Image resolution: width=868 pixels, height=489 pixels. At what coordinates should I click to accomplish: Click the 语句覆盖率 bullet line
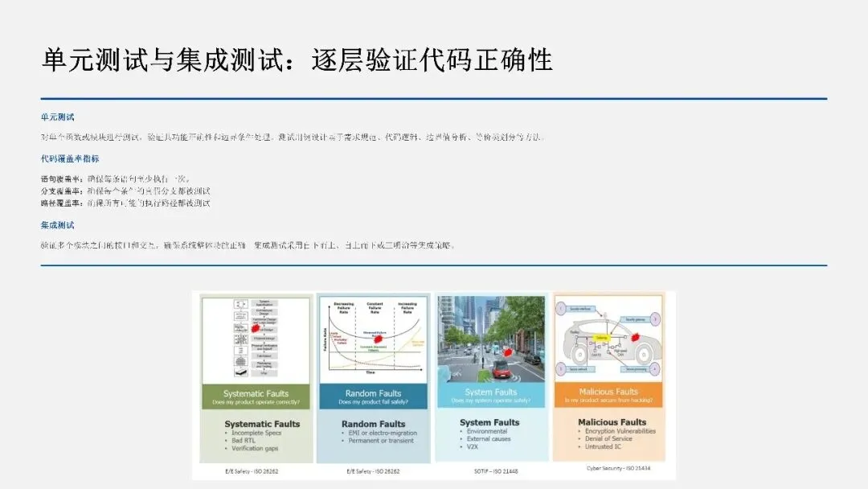(115, 179)
